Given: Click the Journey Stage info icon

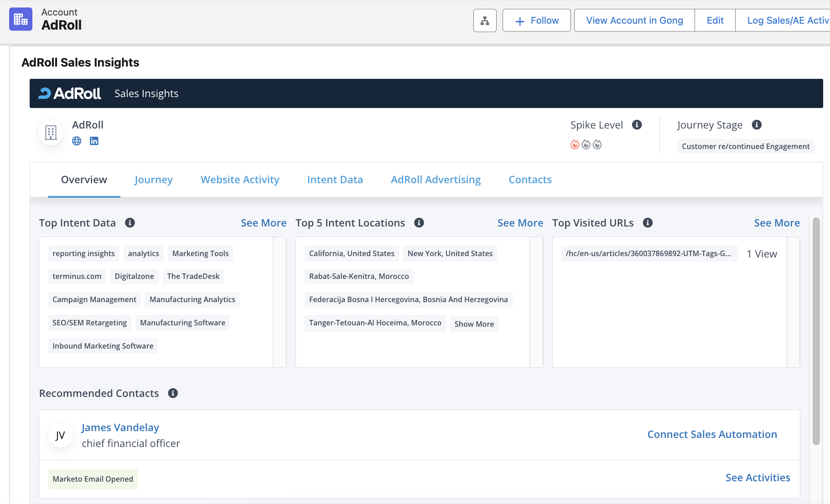Looking at the screenshot, I should pyautogui.click(x=757, y=125).
